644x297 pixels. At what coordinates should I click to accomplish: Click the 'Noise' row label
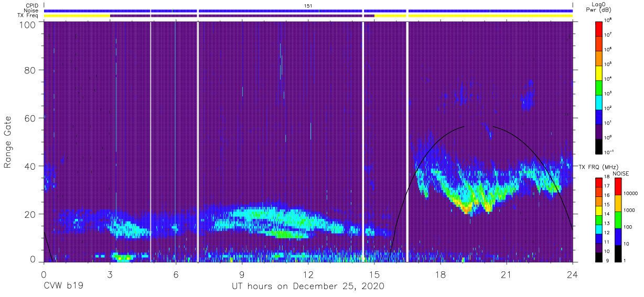31,10
